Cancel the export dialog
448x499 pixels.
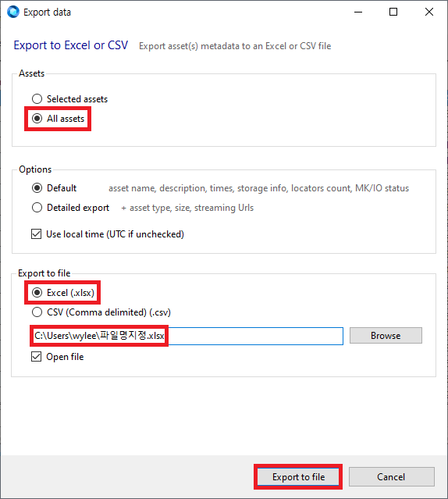[x=391, y=476]
